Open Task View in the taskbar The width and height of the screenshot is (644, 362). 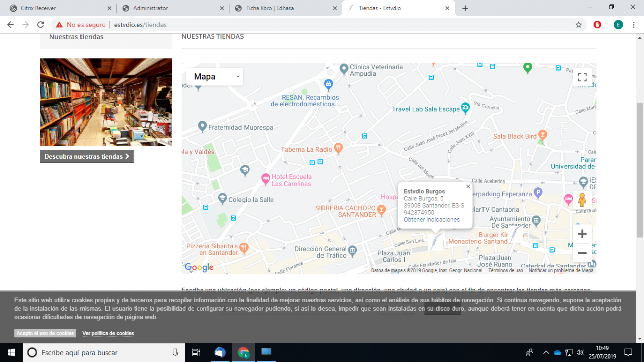pos(196,352)
